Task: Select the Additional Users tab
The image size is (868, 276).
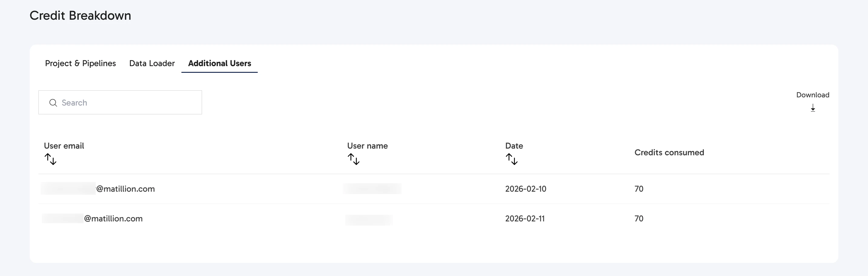Action: point(219,63)
